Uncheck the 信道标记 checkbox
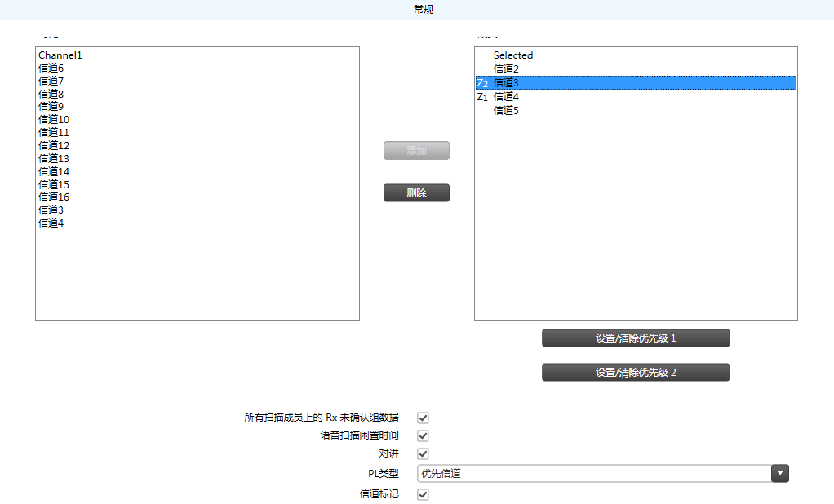 click(x=423, y=494)
